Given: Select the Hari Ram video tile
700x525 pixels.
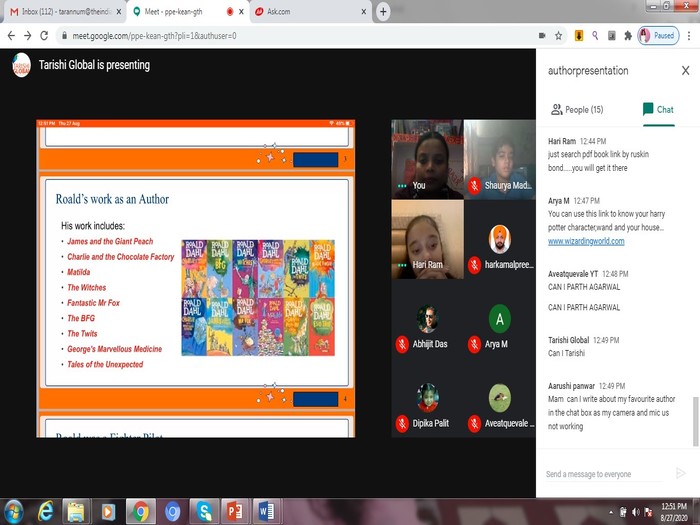Looking at the screenshot, I should 427,239.
